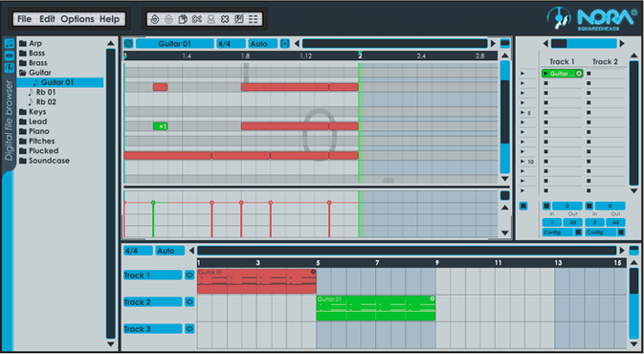The image size is (644, 354).
Task: Open the 4/4 time signature in arranger
Action: click(138, 251)
